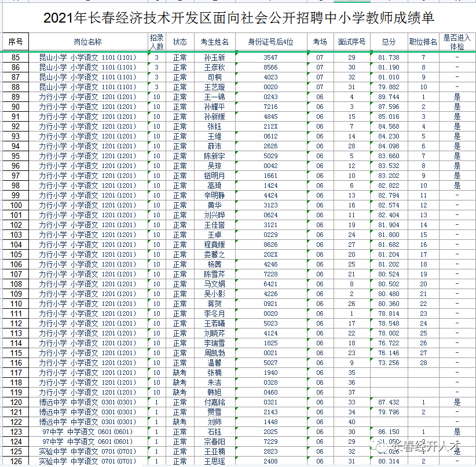Select name cell 付嘉铭
The width and height of the screenshot is (476, 467).
pyautogui.click(x=215, y=402)
